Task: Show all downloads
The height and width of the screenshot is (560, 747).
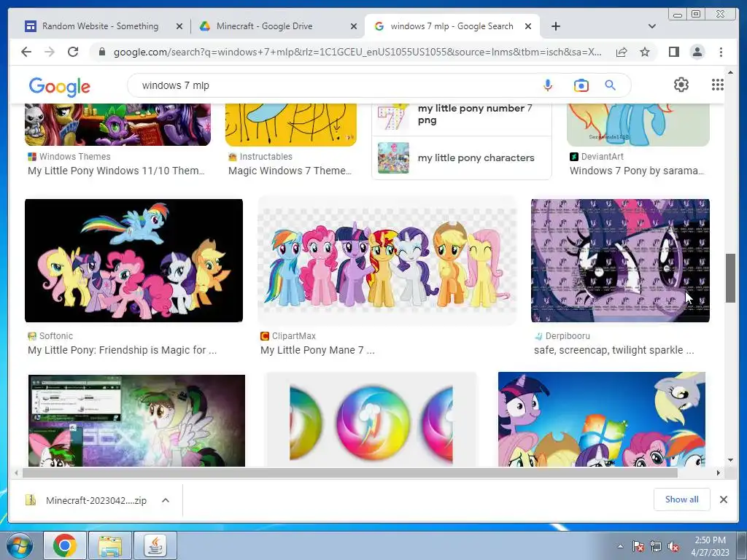Action: [x=682, y=499]
